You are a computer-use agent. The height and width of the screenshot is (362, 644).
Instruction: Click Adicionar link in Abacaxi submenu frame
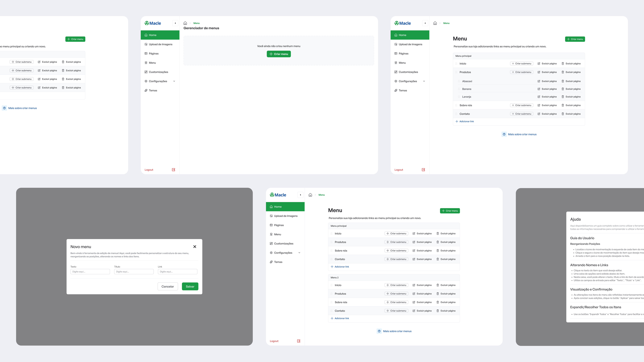(x=465, y=121)
